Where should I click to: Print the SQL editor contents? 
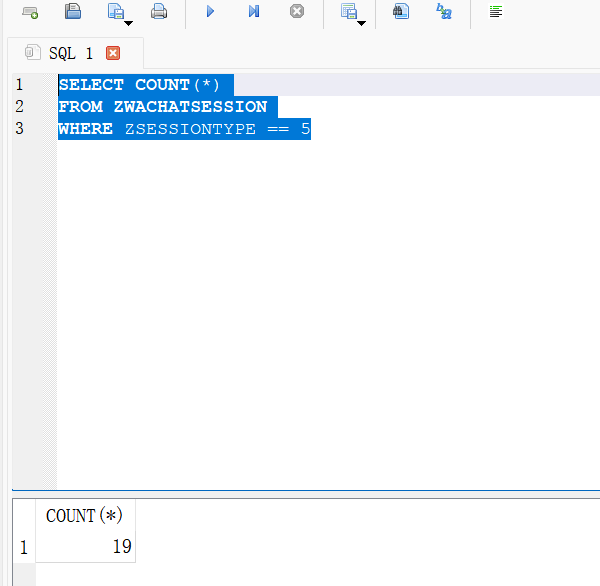(x=159, y=11)
